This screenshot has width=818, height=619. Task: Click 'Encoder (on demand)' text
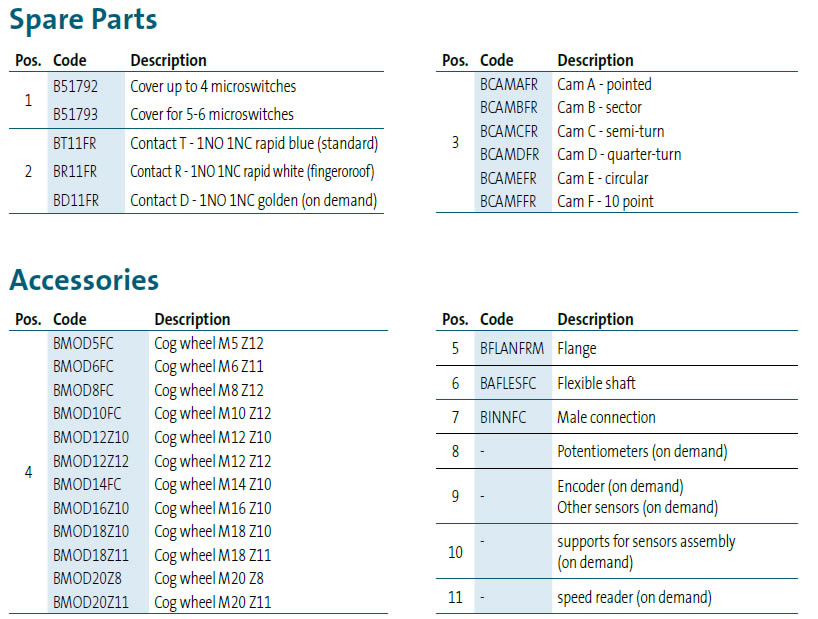click(620, 486)
